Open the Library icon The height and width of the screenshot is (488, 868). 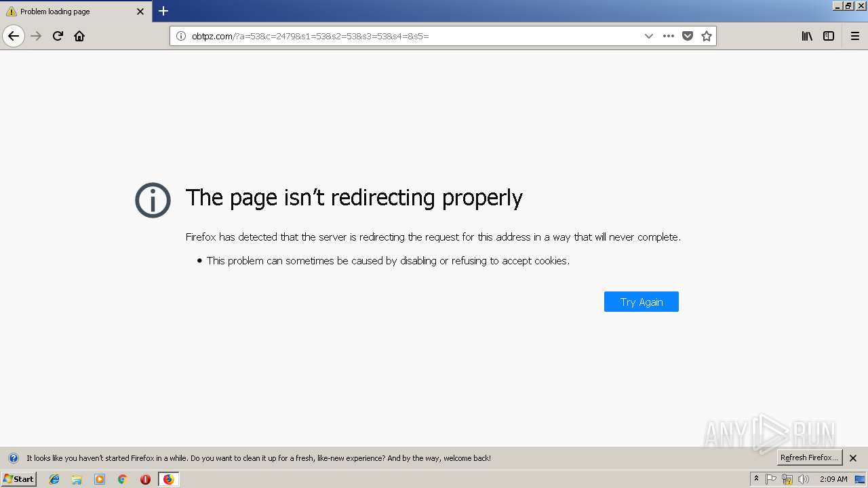(807, 36)
